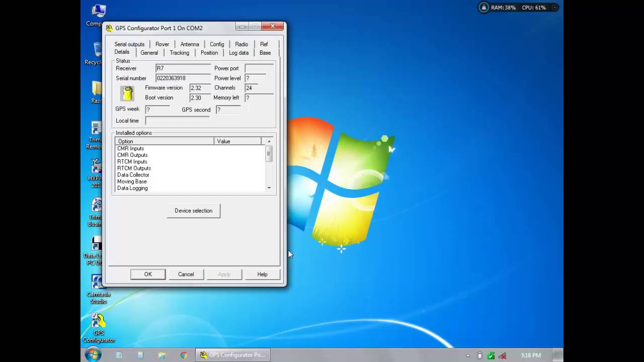Click the Boot version field

point(200,98)
